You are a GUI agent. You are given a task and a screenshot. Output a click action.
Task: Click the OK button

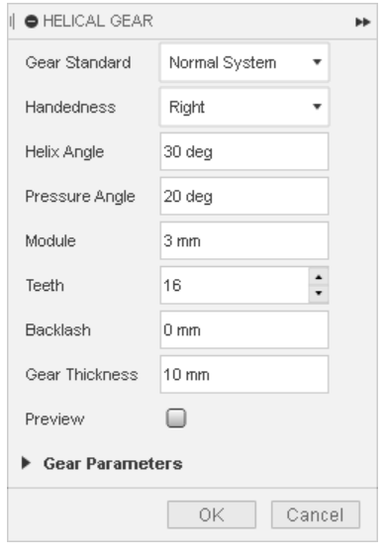(x=212, y=515)
